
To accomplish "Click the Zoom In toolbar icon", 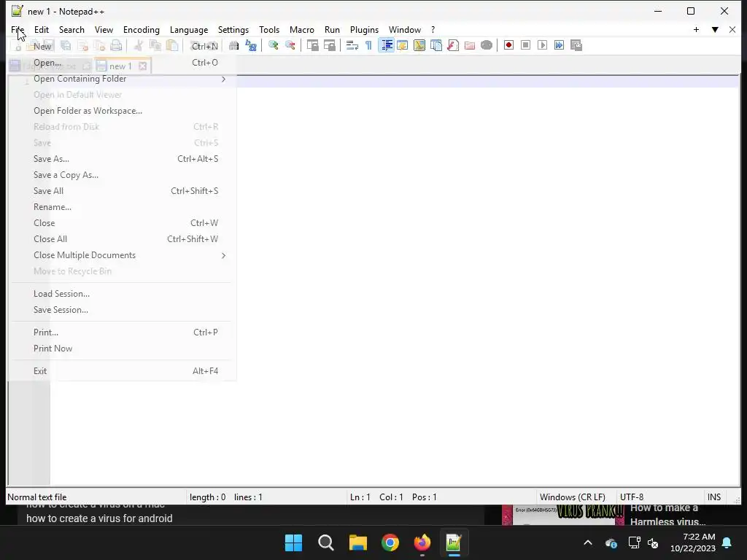I will [273, 45].
